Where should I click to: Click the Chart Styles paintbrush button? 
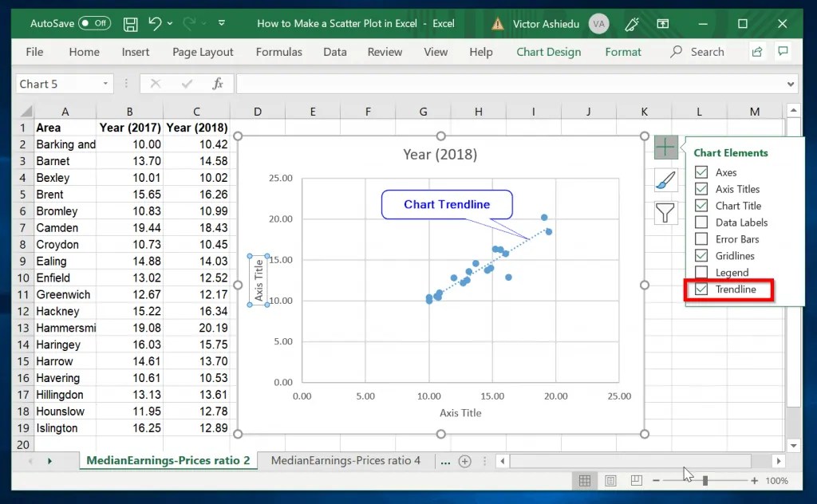[x=665, y=180]
